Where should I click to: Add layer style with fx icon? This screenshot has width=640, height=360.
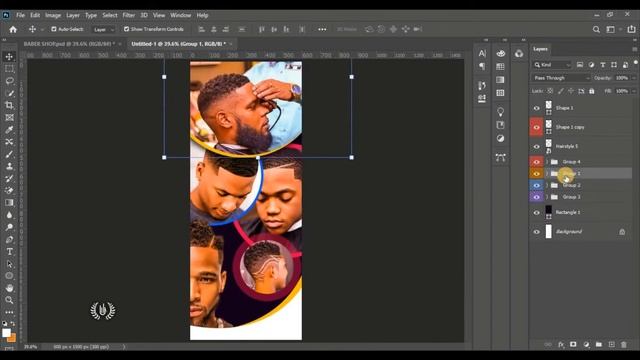pyautogui.click(x=561, y=344)
